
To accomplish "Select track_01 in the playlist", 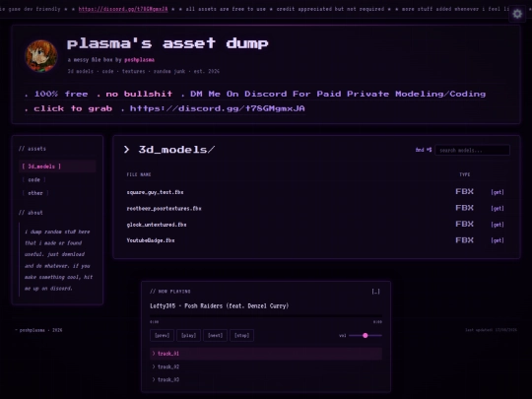I will [x=266, y=354].
